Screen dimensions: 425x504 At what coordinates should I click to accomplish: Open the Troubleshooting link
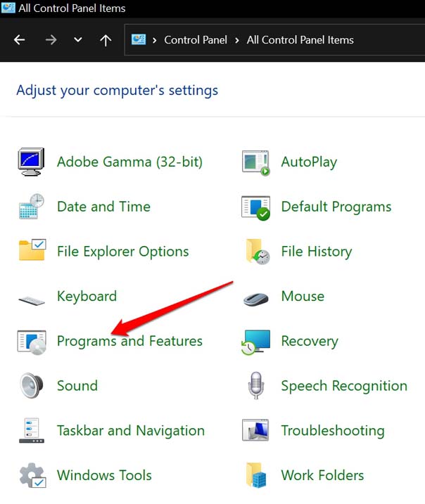(332, 431)
